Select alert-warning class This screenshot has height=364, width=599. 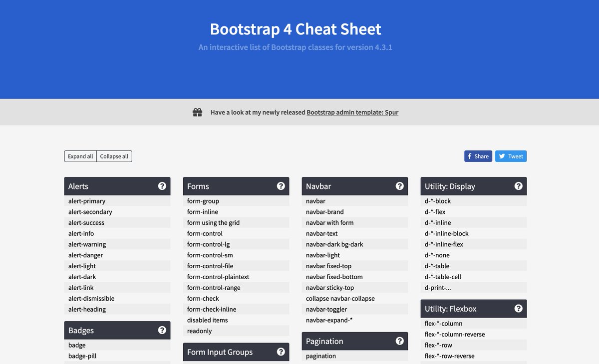pos(117,244)
